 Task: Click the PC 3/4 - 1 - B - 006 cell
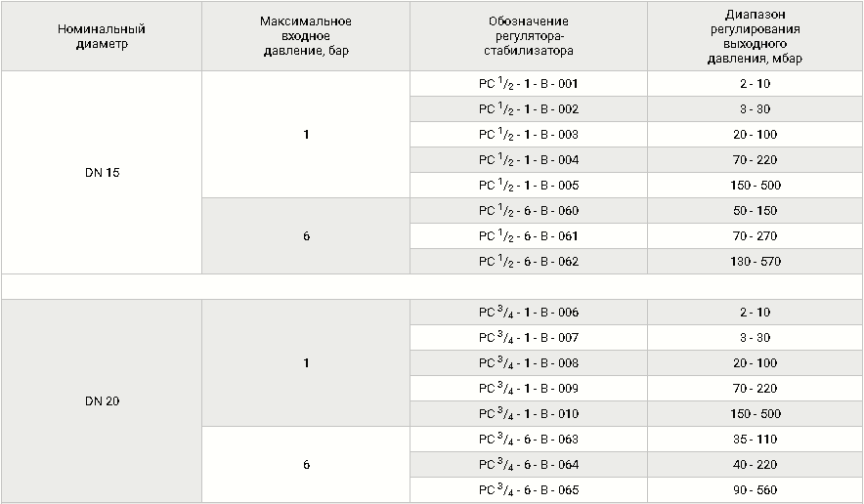click(529, 313)
